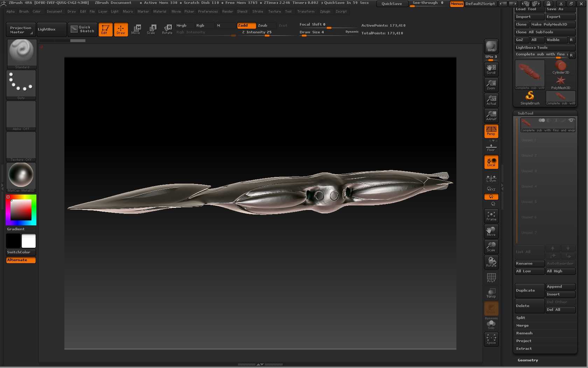588x368 pixels.
Task: Click the Make PolyMesh3D button
Action: 548,25
